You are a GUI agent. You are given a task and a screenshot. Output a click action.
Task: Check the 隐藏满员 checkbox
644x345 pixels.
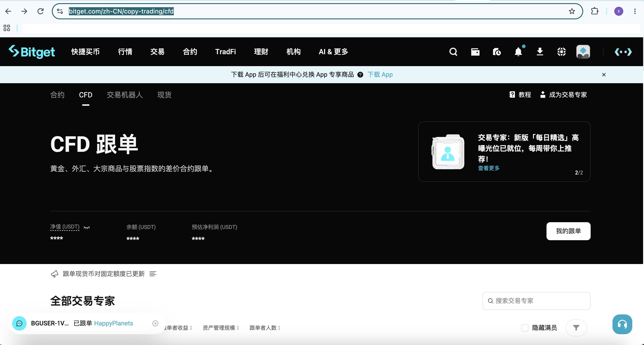(x=525, y=328)
